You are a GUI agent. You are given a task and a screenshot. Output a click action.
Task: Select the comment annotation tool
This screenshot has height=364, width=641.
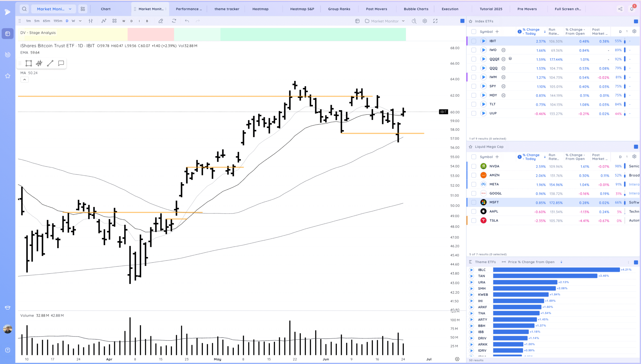point(61,63)
